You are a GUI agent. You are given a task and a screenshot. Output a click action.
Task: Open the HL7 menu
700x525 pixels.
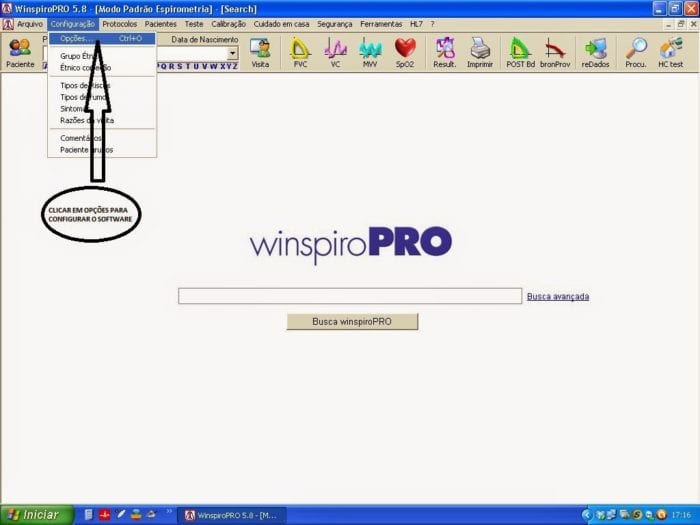point(416,24)
